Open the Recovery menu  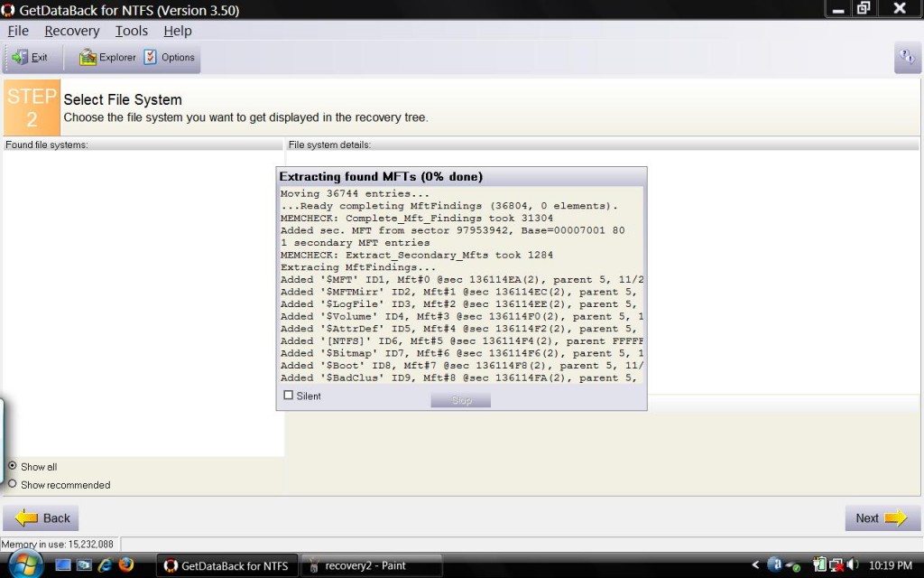pyautogui.click(x=72, y=31)
